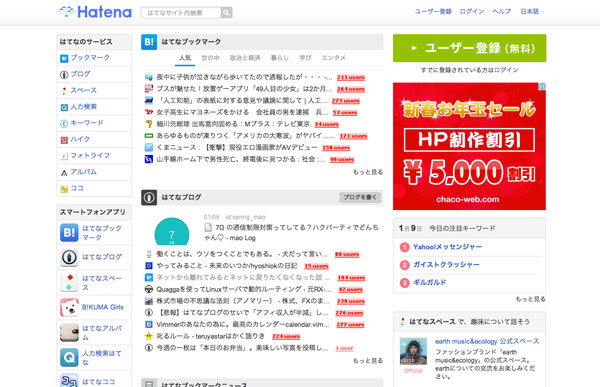Select the 政治と経済 bookmark tab

click(x=245, y=58)
